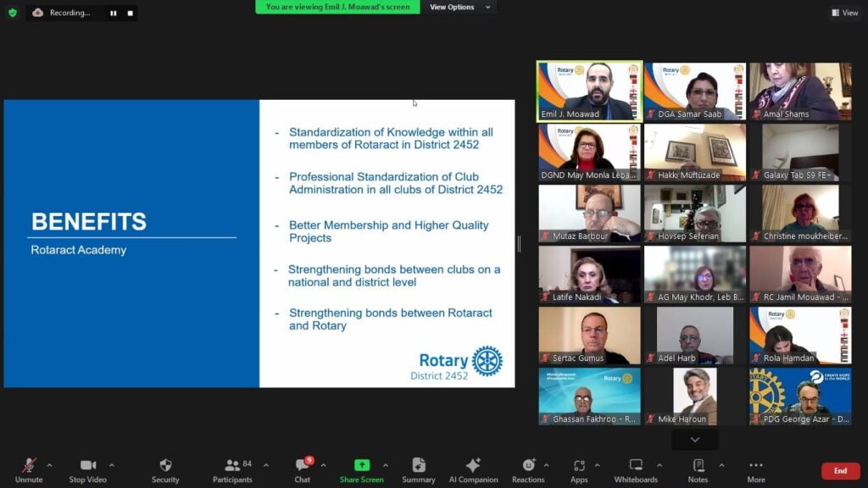Select DGND May Monla's video tile
The height and width of the screenshot is (488, 868).
(590, 152)
